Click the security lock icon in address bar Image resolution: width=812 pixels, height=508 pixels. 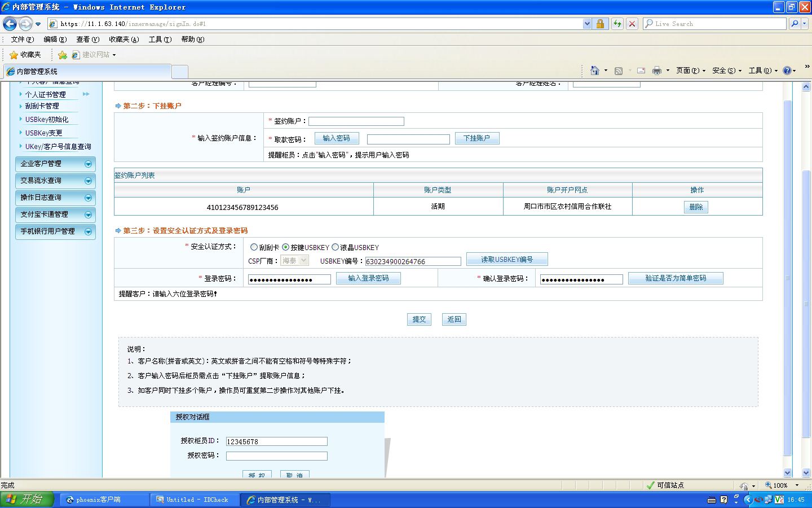click(x=600, y=24)
